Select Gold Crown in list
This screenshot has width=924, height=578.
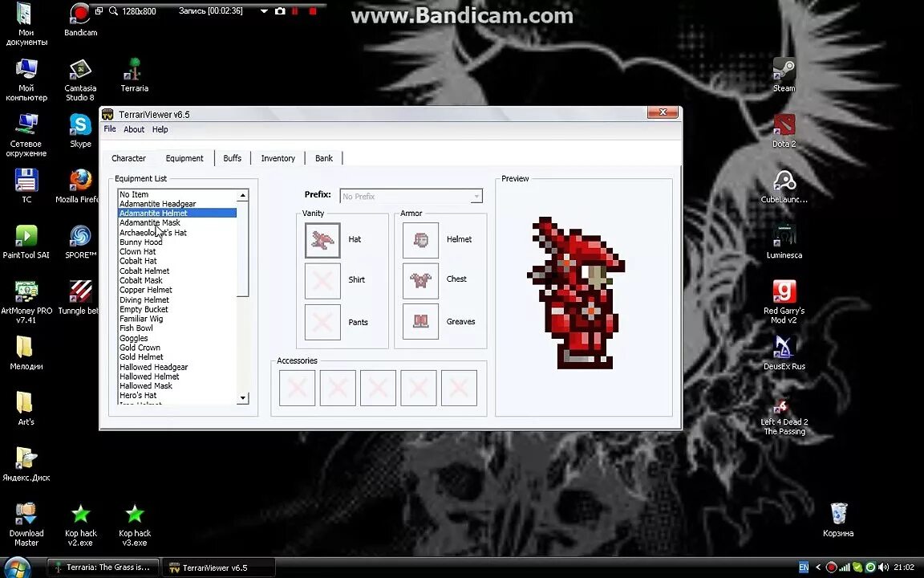pos(177,348)
